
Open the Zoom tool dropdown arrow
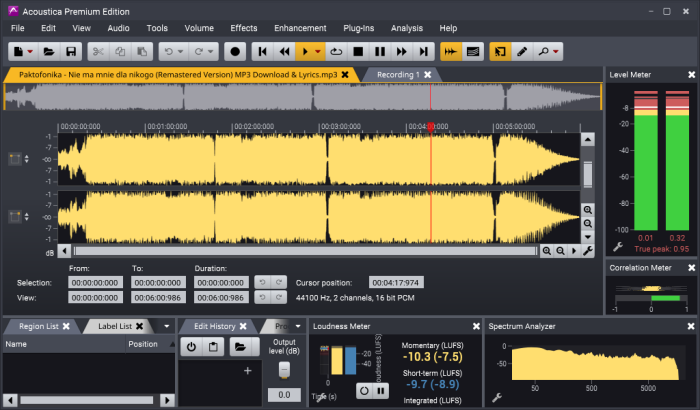pyautogui.click(x=556, y=52)
